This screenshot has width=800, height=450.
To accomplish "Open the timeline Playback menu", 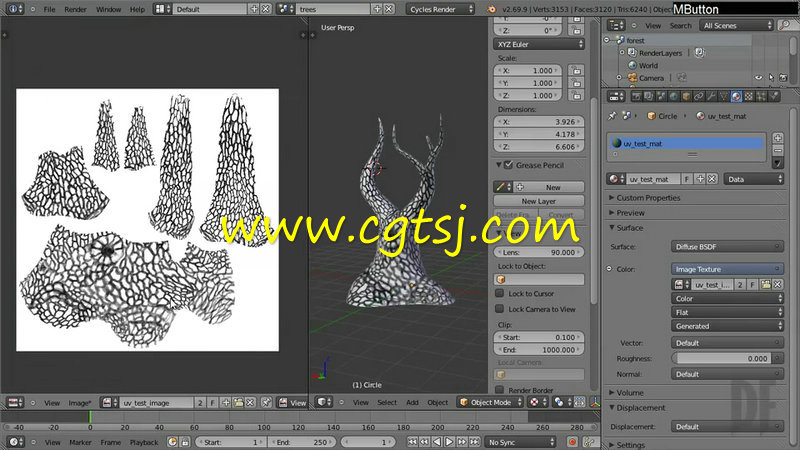I will point(144,442).
